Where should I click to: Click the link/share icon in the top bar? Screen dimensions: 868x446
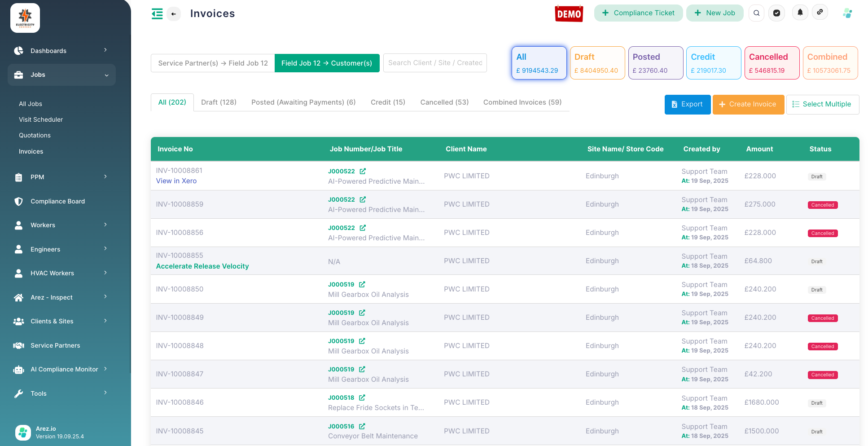coord(820,12)
